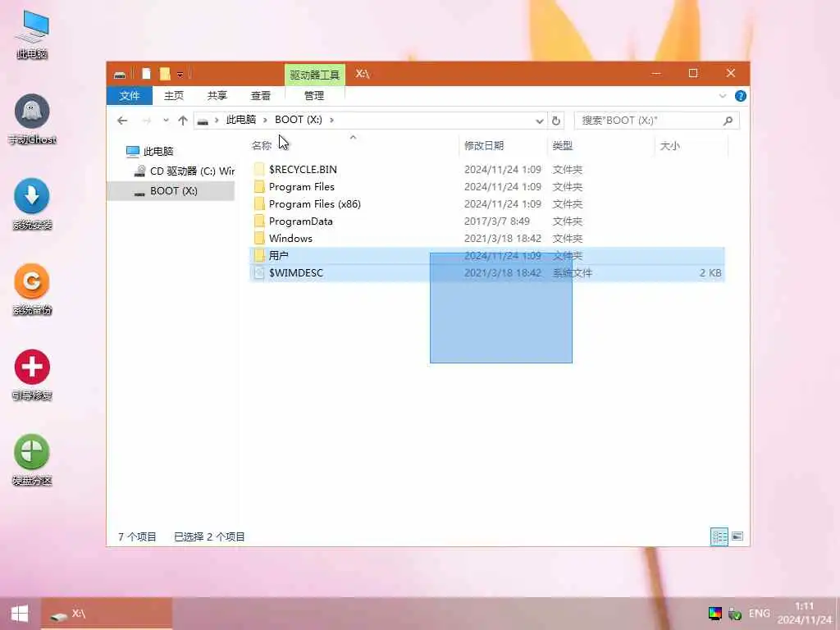This screenshot has width=840, height=630.
Task: Open Help with the blue question icon
Action: [741, 96]
